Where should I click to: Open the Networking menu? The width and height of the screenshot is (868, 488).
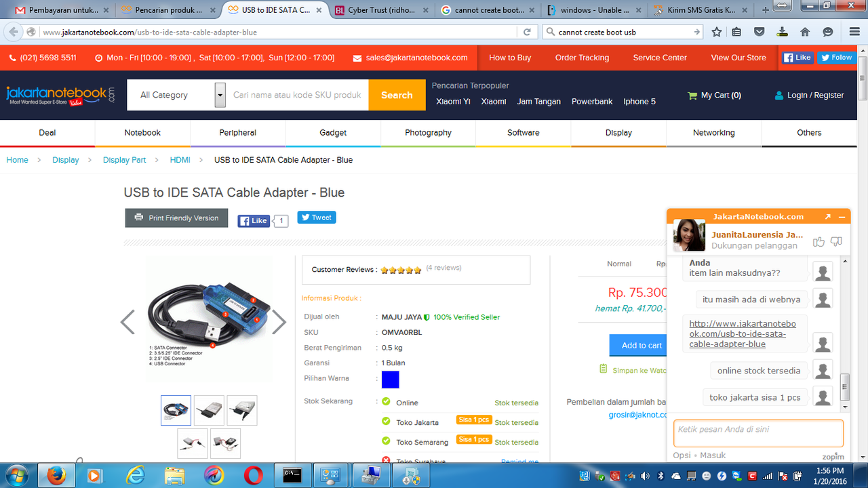tap(714, 133)
